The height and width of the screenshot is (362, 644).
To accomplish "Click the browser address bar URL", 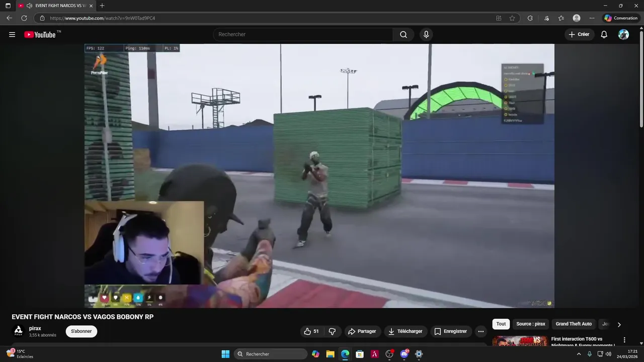I will coord(103,18).
